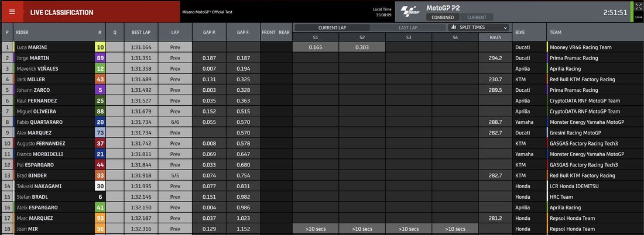
Task: Select rider Johann ZARCO
Action: [33, 90]
